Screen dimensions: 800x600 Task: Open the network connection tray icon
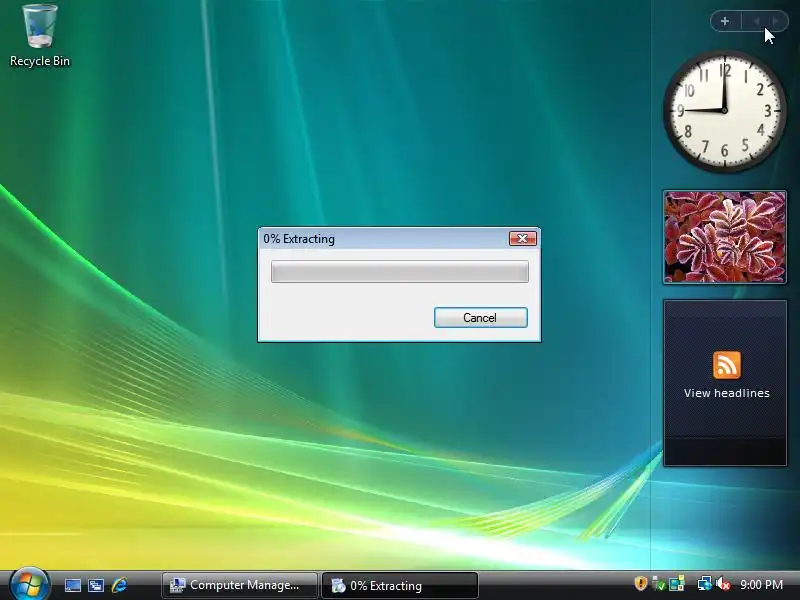(x=705, y=583)
